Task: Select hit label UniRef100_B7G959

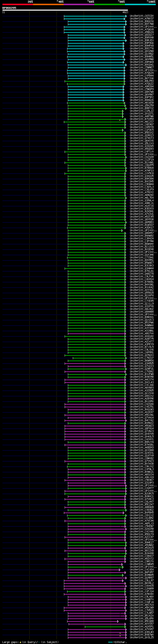Action: pyautogui.click(x=142, y=119)
